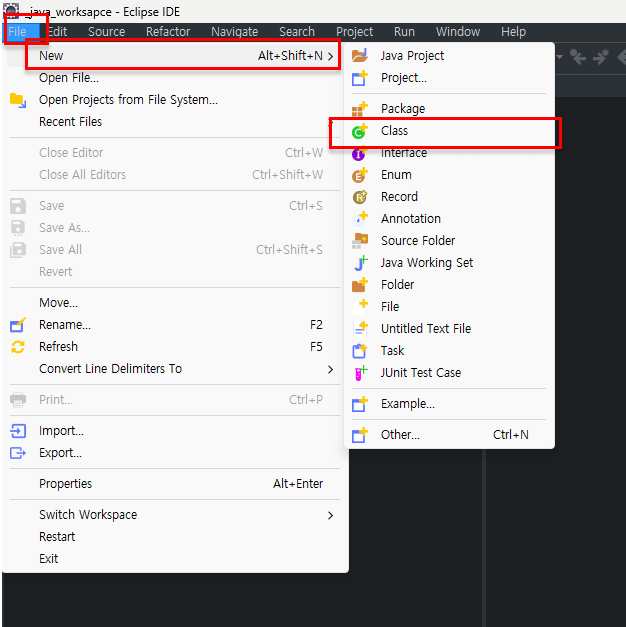Click the Project... wizard icon

[x=360, y=78]
